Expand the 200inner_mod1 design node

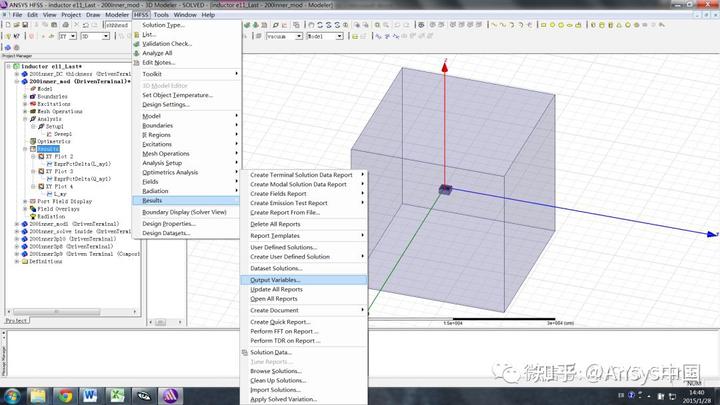pyautogui.click(x=17, y=224)
